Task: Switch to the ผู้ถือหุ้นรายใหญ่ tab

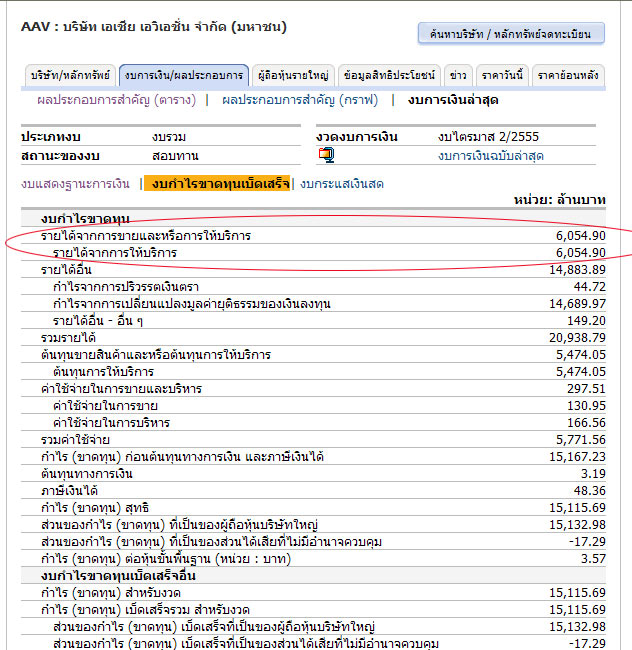Action: [292, 75]
